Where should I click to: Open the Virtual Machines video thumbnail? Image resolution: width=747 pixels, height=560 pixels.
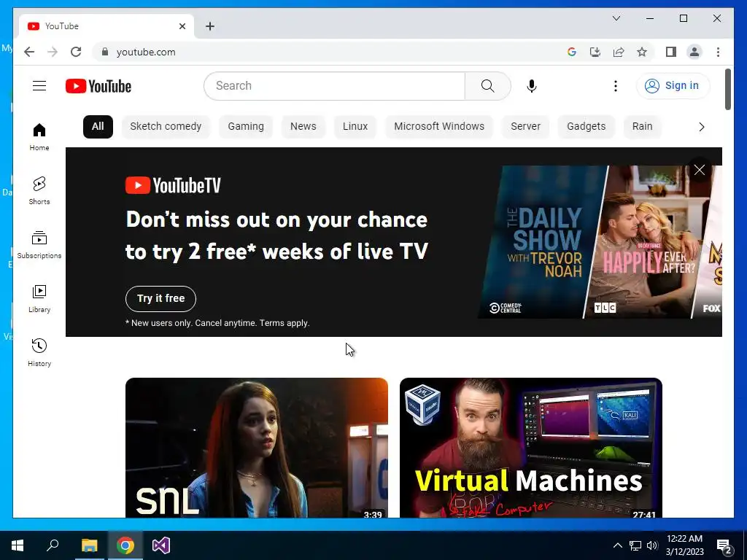pyautogui.click(x=531, y=448)
